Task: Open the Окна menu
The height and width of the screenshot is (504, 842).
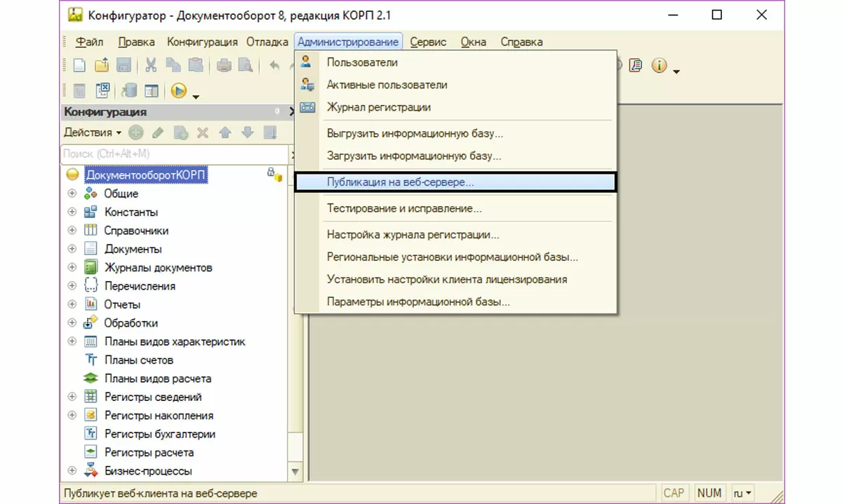Action: click(x=474, y=42)
